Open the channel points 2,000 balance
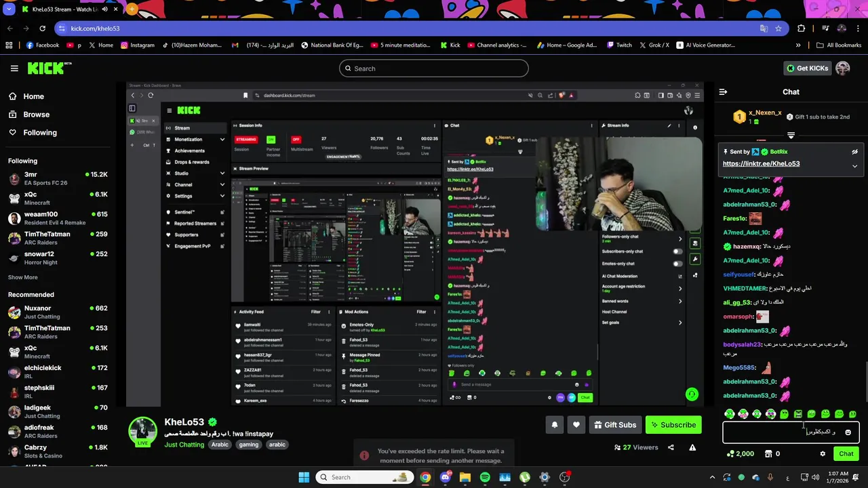Screen dimensions: 868x488 pos(740,454)
